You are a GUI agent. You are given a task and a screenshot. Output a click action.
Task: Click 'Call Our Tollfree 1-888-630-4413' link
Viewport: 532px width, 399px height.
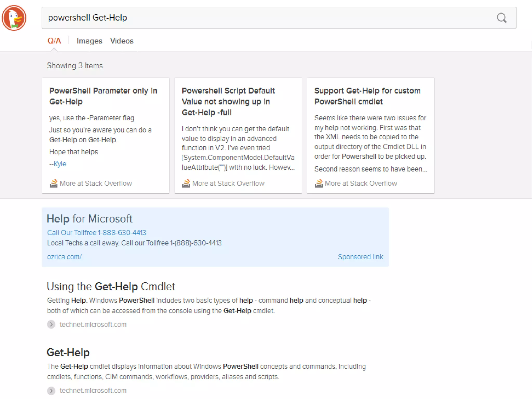click(x=97, y=233)
